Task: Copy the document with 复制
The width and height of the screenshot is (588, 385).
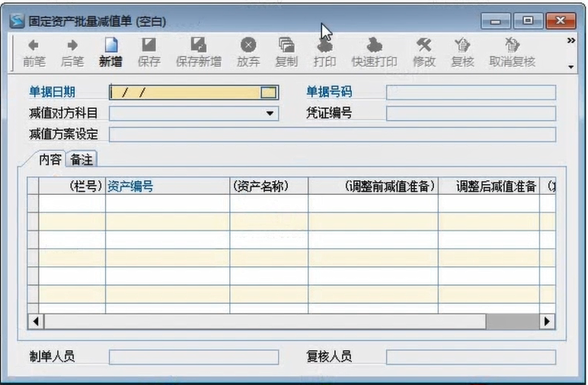Action: tap(286, 53)
